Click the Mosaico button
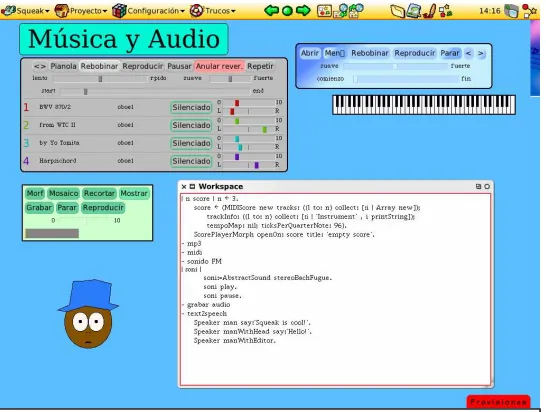Screen dimensions: 546x412 (63, 193)
